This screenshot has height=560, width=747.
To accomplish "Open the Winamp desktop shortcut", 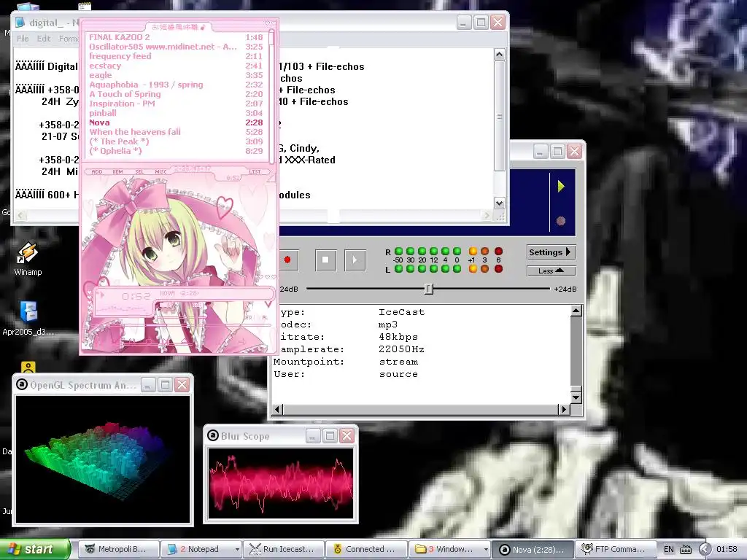I will click(28, 259).
